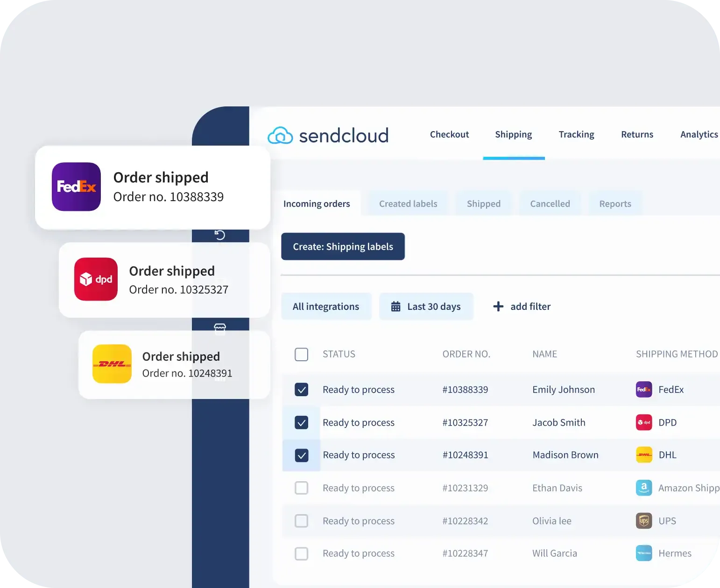Click order number #10228342 in the table
Viewport: 720px width, 588px height.
click(x=465, y=521)
